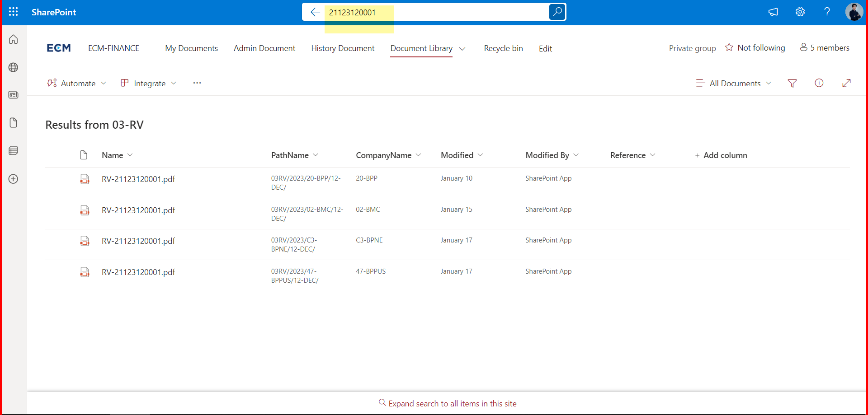Open the Modified column sort dropdown
Screen dimensions: 868x415
coord(481,155)
